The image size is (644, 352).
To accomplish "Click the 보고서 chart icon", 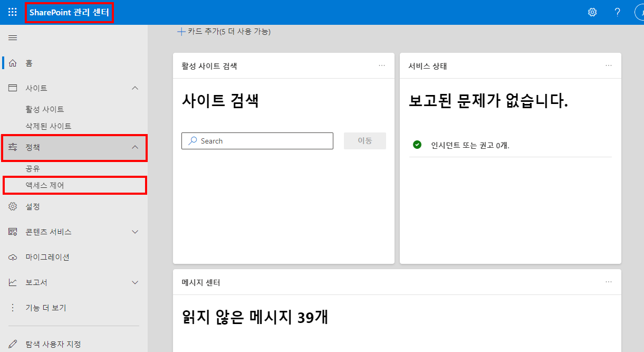I will [x=13, y=282].
